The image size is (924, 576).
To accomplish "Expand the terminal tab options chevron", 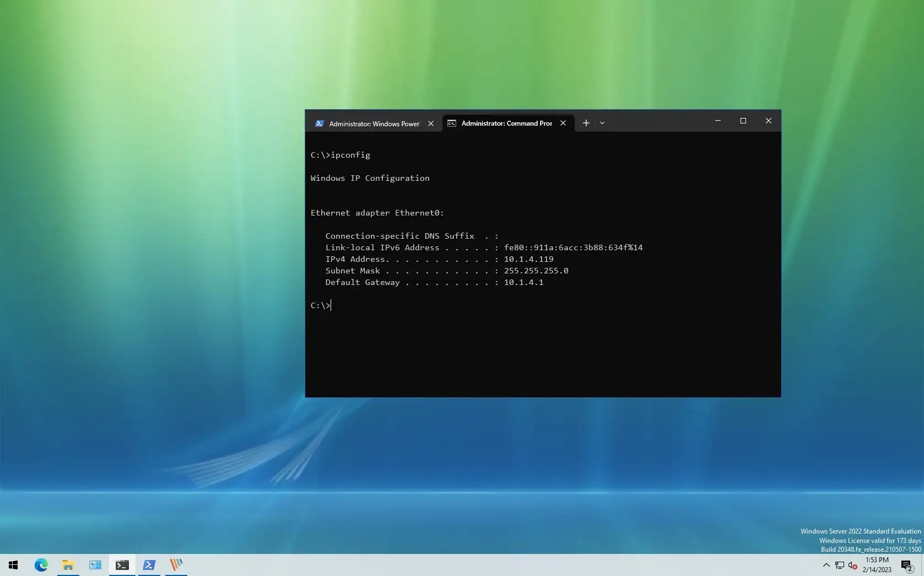I will pyautogui.click(x=602, y=123).
